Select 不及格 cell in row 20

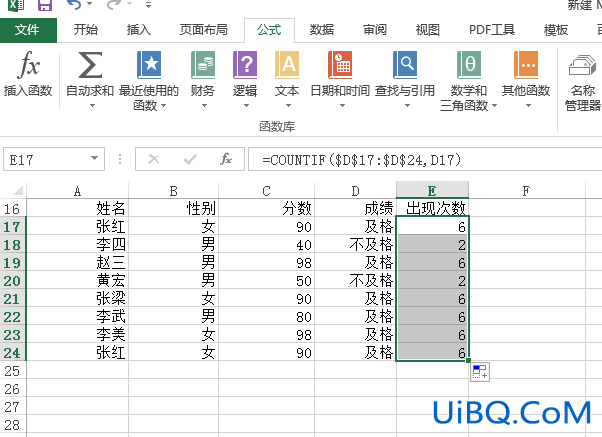pyautogui.click(x=356, y=280)
